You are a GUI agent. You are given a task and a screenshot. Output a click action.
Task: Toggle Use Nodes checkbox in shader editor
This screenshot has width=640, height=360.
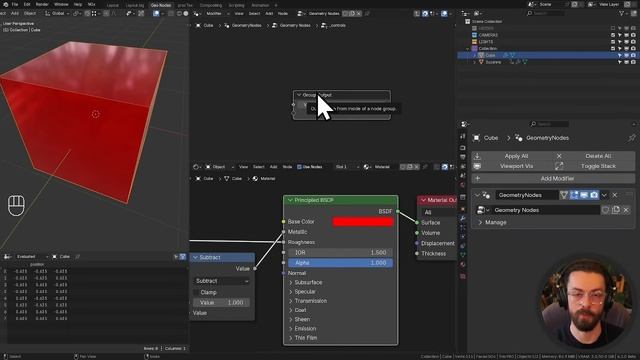point(299,167)
